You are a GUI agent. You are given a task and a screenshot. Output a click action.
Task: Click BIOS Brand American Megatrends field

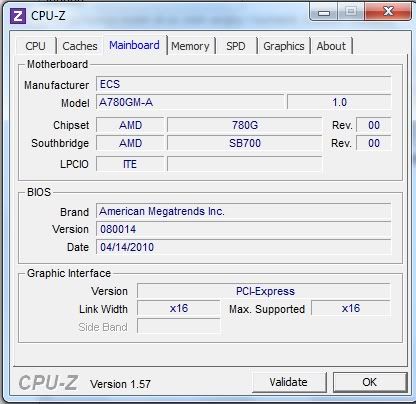[x=243, y=211]
